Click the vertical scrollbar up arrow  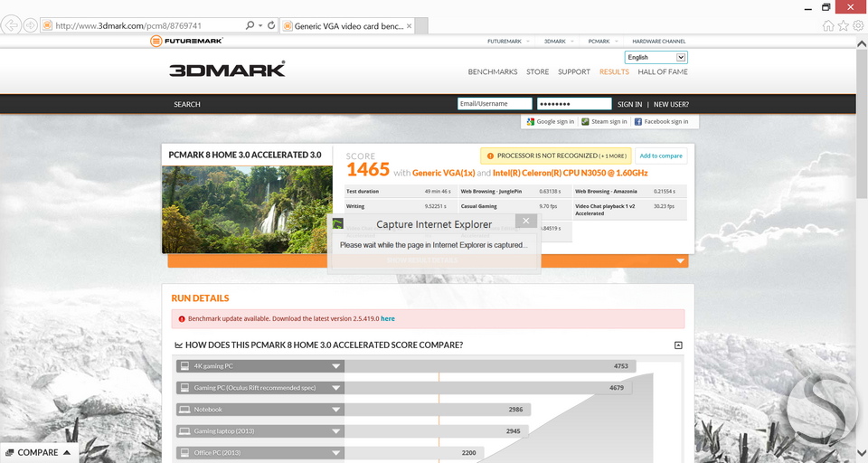[x=862, y=43]
